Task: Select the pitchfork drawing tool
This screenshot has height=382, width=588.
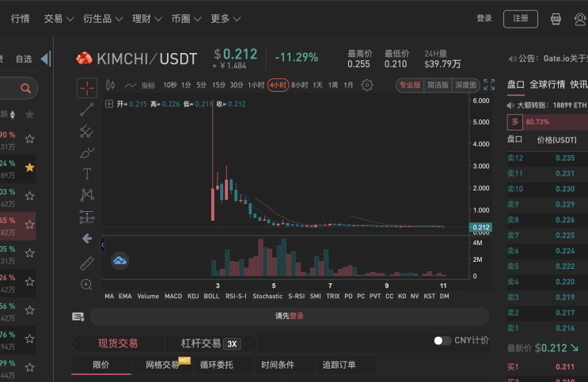Action: pos(86,131)
